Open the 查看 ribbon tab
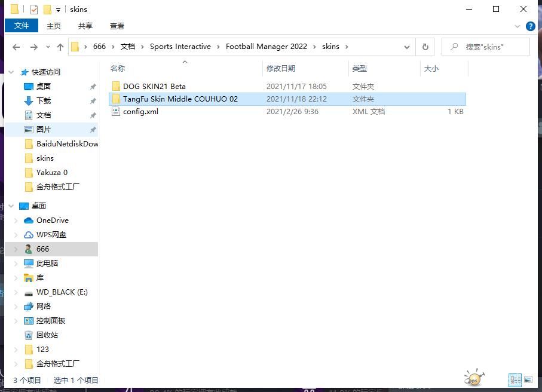The width and height of the screenshot is (542, 392). coord(117,26)
